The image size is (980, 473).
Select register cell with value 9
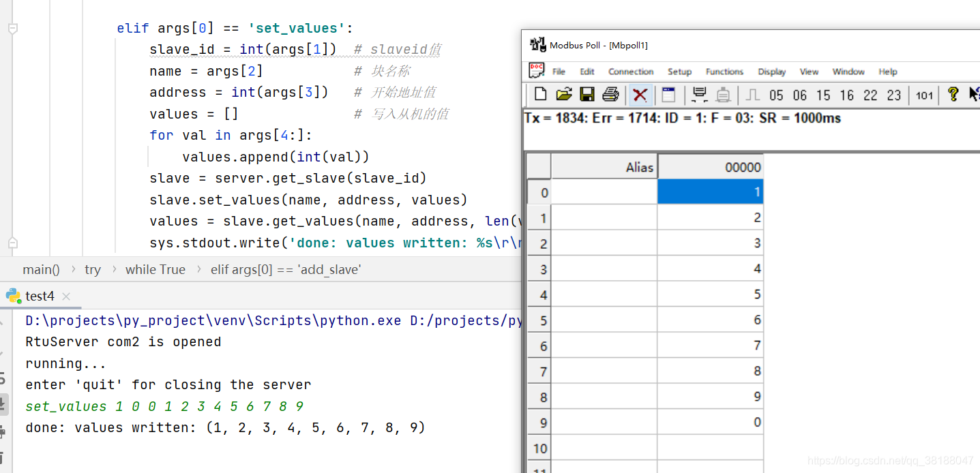pyautogui.click(x=711, y=397)
